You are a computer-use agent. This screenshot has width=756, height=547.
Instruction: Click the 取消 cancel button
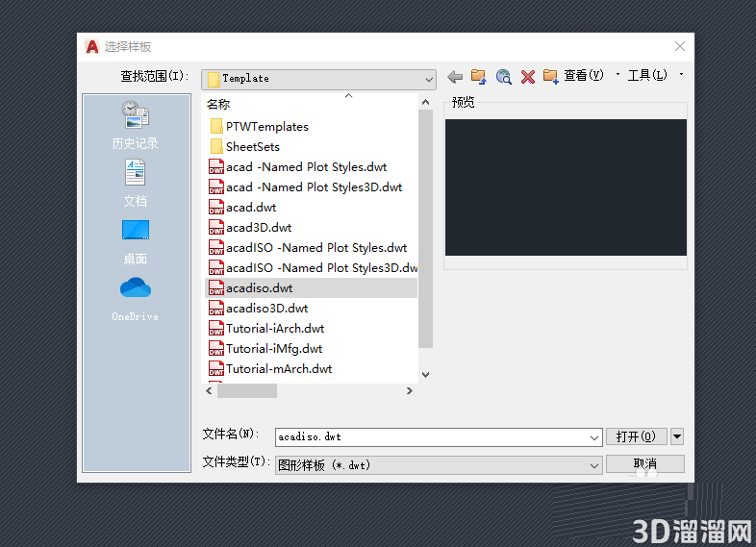pyautogui.click(x=645, y=463)
